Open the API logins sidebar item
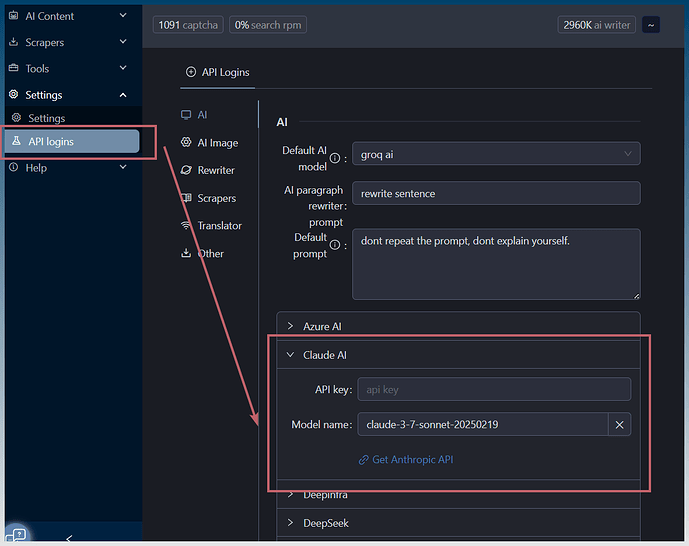The height and width of the screenshot is (546, 689). pos(73,141)
